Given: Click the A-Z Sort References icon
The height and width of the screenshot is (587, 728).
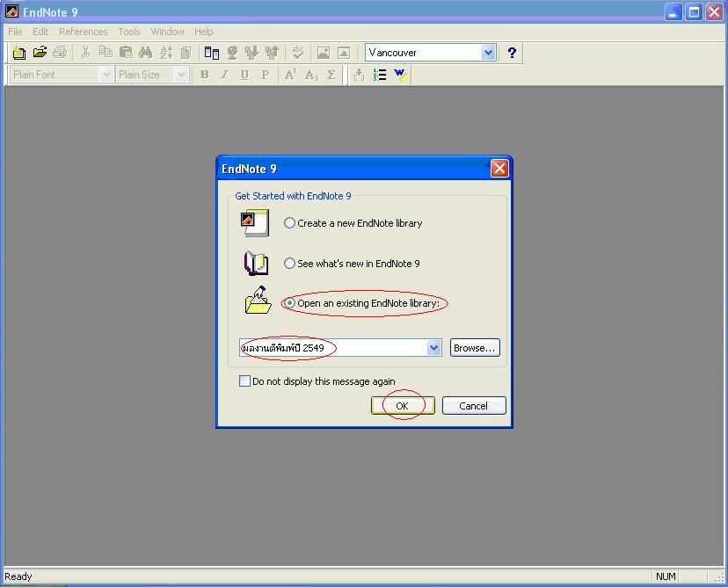Looking at the screenshot, I should pos(166,53).
